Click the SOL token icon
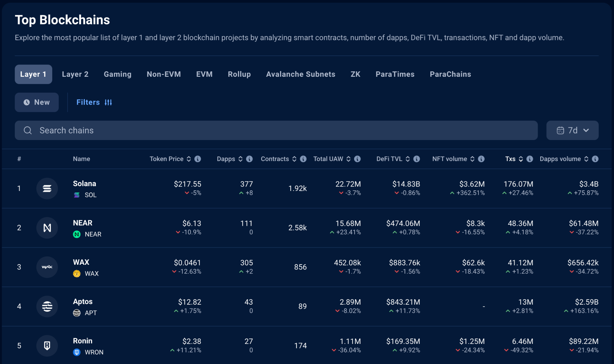Viewport: 614px width, 364px height. (77, 195)
